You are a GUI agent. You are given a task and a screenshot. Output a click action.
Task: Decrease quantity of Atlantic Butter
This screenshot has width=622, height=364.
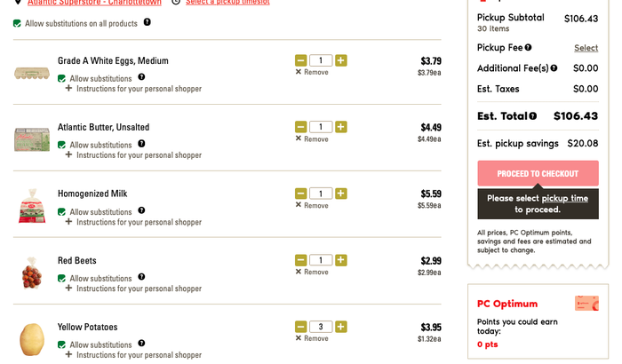point(301,127)
